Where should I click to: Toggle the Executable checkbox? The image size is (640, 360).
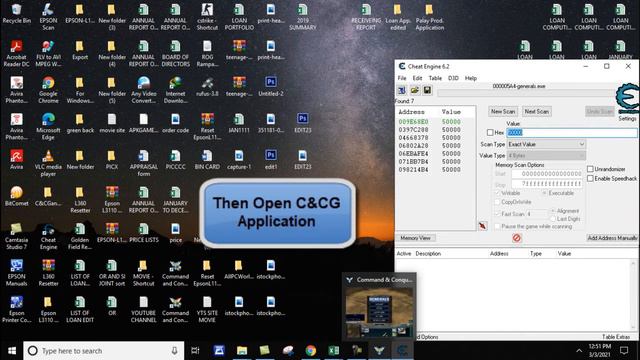pos(544,193)
